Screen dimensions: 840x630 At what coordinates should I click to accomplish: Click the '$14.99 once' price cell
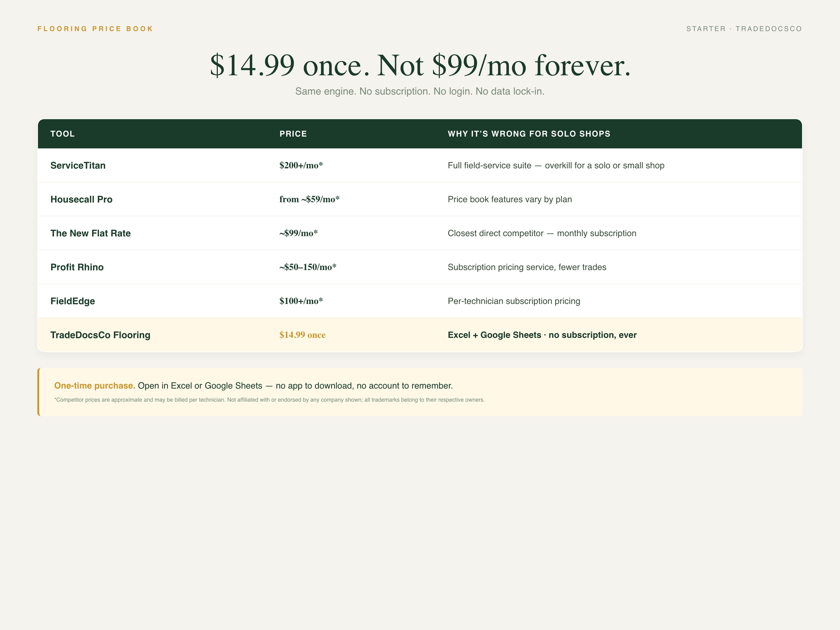click(x=302, y=335)
